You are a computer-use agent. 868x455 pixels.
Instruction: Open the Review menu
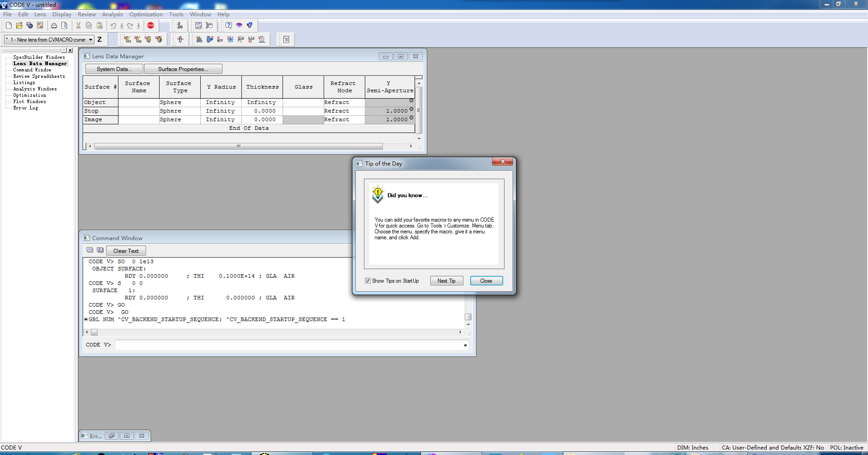(87, 14)
